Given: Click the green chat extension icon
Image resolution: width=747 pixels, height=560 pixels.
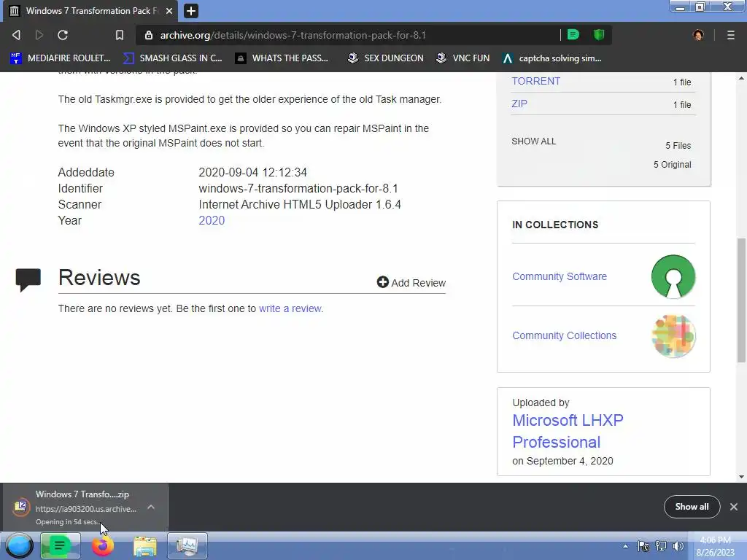Looking at the screenshot, I should (573, 34).
